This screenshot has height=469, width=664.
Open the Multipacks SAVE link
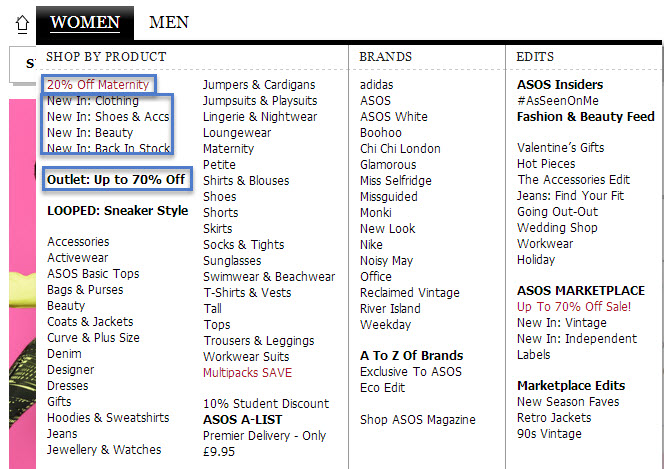coord(248,373)
